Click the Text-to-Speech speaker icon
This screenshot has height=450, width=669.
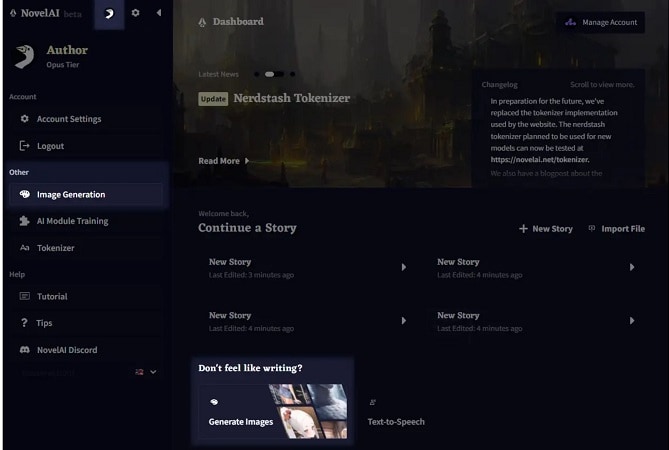coord(372,402)
